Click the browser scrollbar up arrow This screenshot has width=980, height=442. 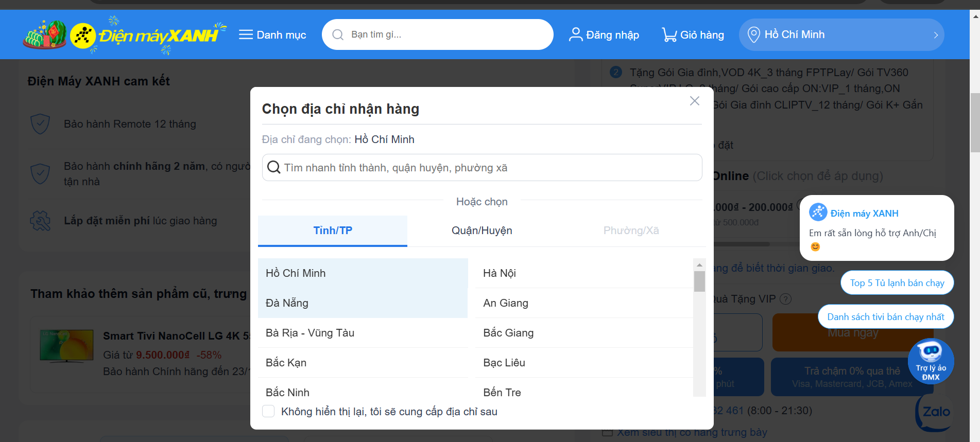tap(975, 16)
